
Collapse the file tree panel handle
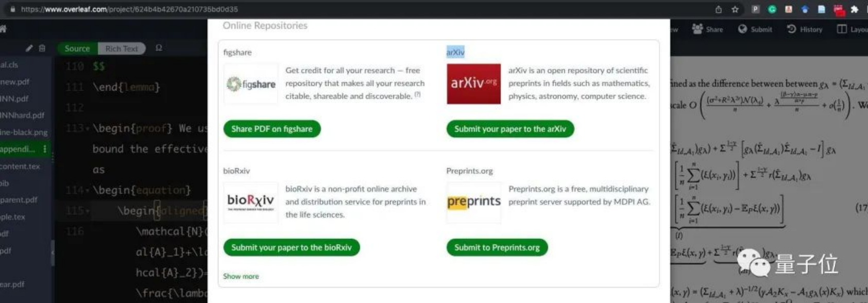[x=53, y=252]
